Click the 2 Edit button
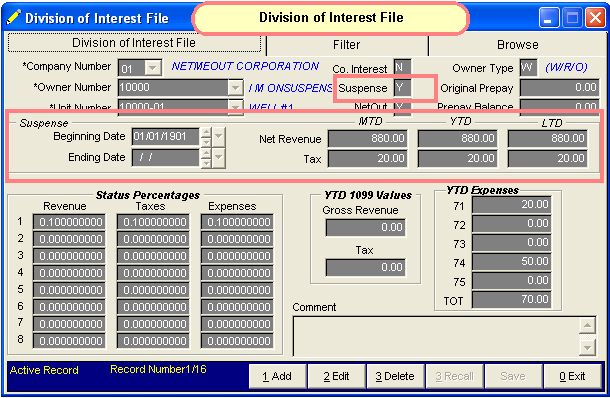Image resolution: width=610 pixels, height=398 pixels. pos(337,376)
